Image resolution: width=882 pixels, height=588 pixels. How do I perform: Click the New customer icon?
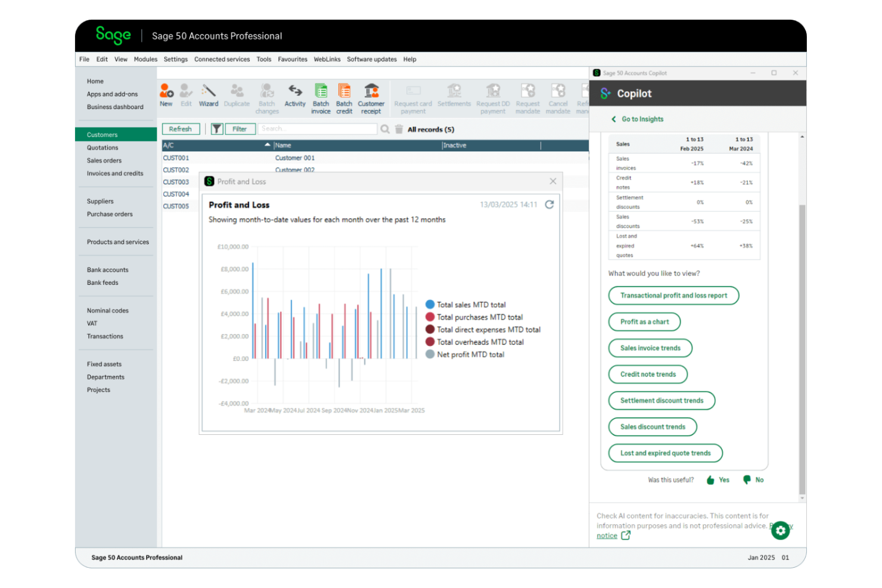point(166,91)
